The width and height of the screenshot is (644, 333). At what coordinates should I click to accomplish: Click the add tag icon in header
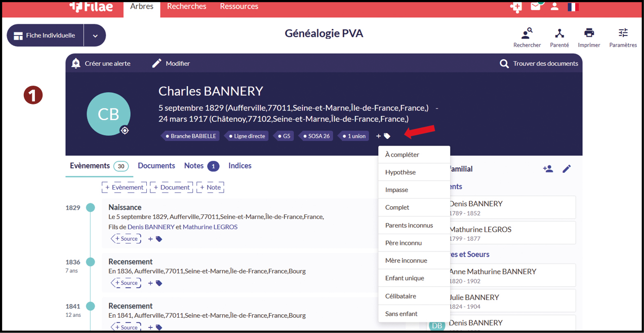click(x=383, y=136)
